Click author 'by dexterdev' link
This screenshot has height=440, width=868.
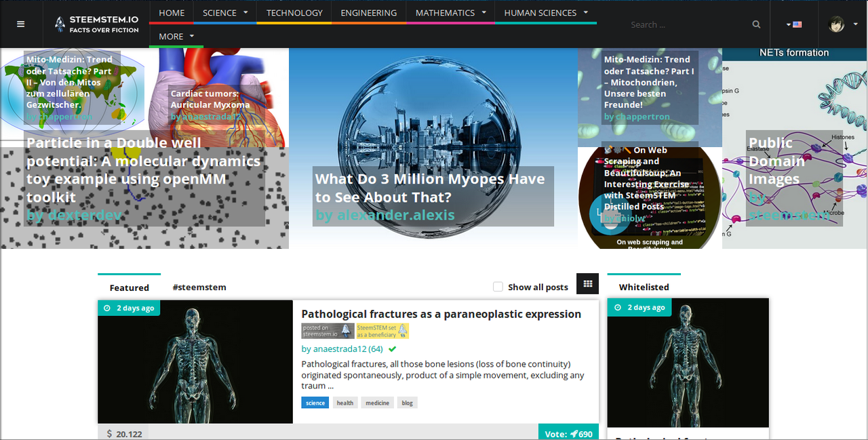(x=74, y=215)
